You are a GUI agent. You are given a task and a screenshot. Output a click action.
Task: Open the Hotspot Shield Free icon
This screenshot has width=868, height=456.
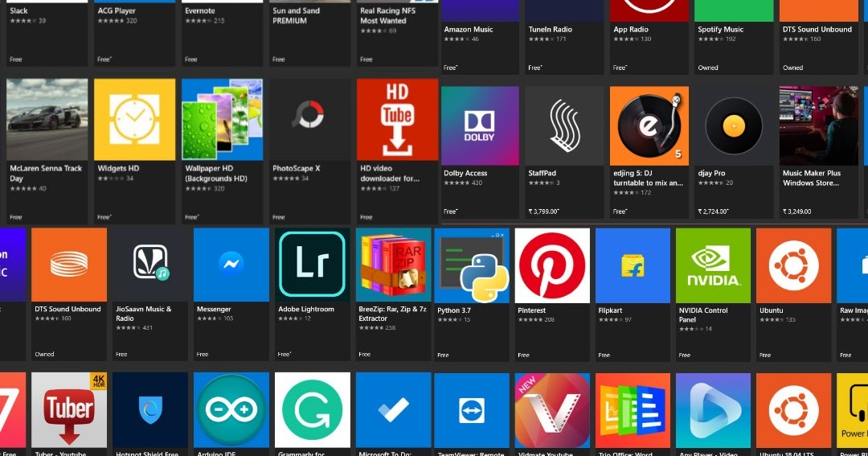(x=150, y=410)
